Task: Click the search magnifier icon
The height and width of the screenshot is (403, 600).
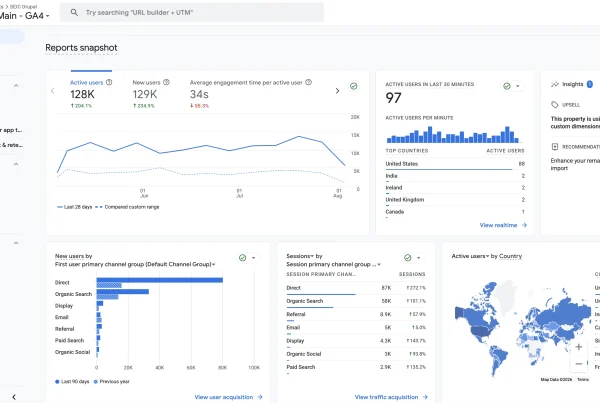Action: point(74,13)
